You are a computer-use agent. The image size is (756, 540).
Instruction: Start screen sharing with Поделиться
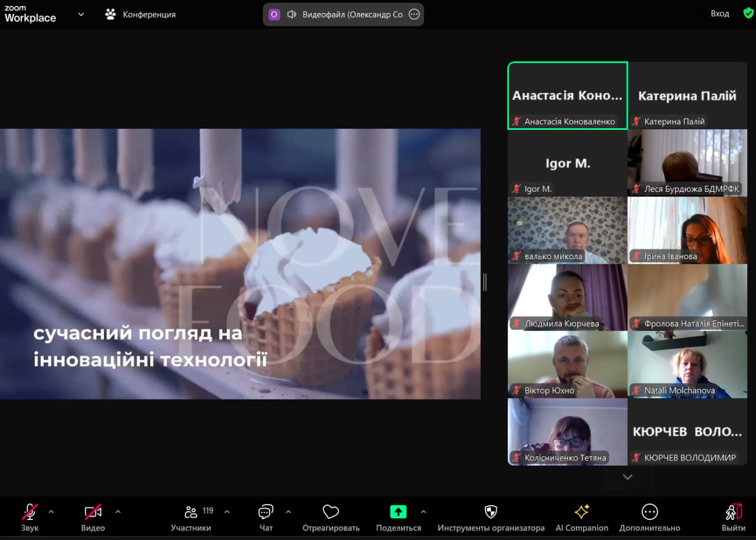(399, 517)
